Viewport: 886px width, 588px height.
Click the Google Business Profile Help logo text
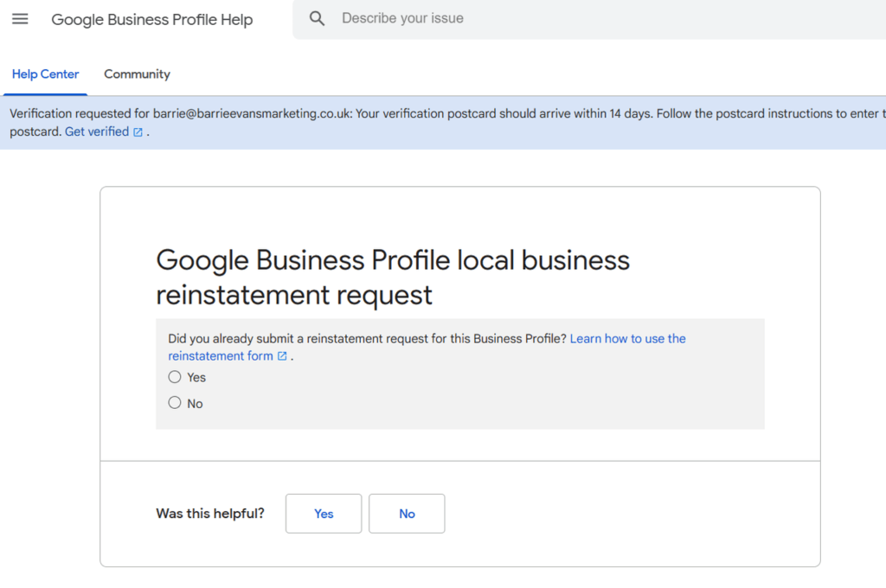152,19
